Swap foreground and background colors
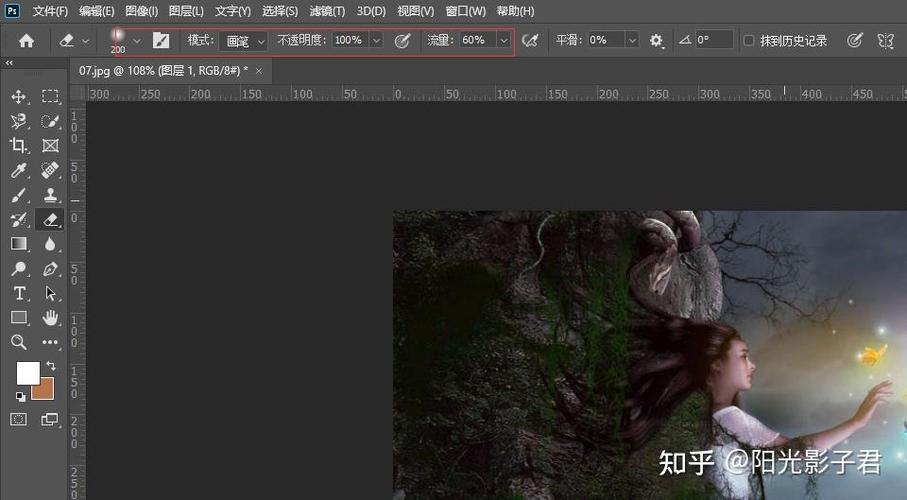The width and height of the screenshot is (907, 500). [51, 365]
